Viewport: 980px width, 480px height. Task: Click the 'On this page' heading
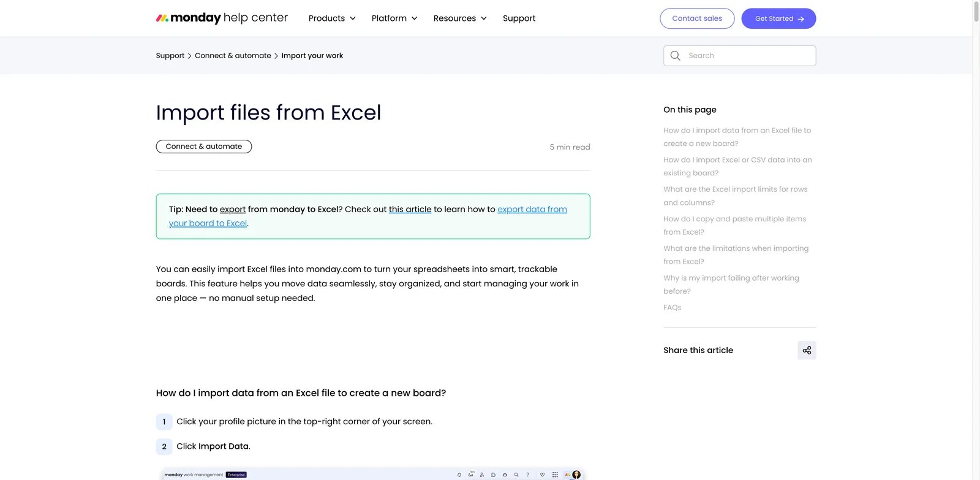(690, 110)
